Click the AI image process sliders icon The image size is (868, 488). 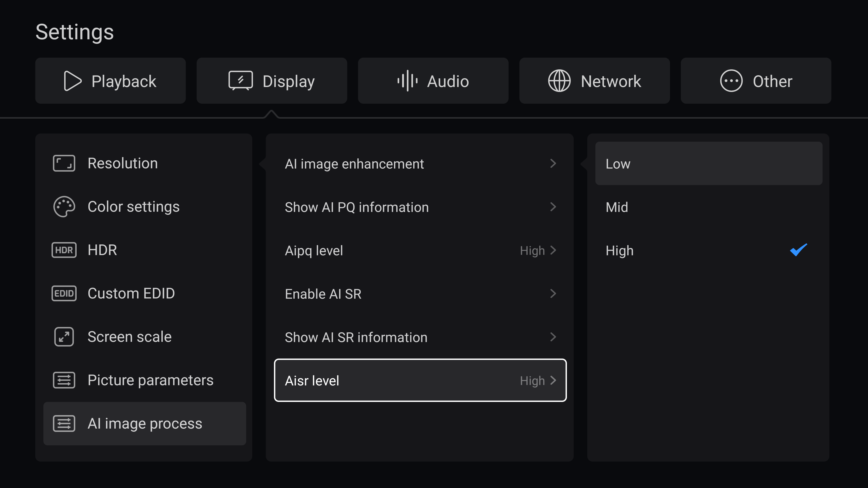click(64, 424)
